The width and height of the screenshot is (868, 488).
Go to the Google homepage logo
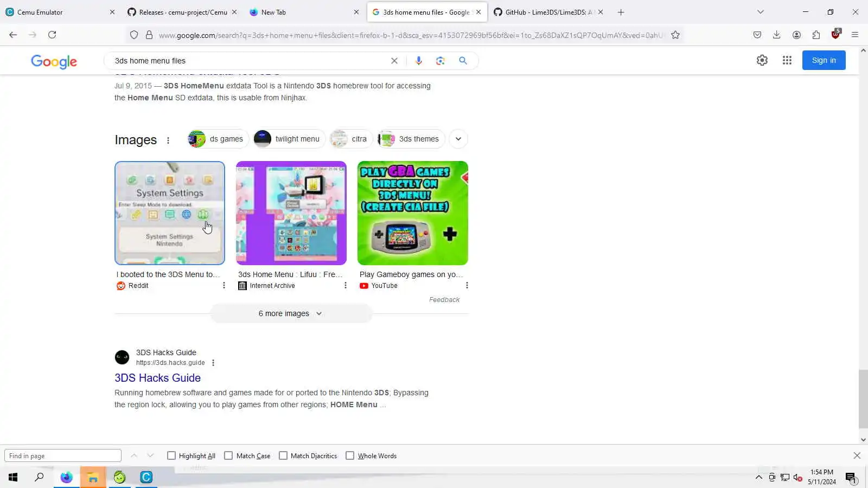pos(54,61)
